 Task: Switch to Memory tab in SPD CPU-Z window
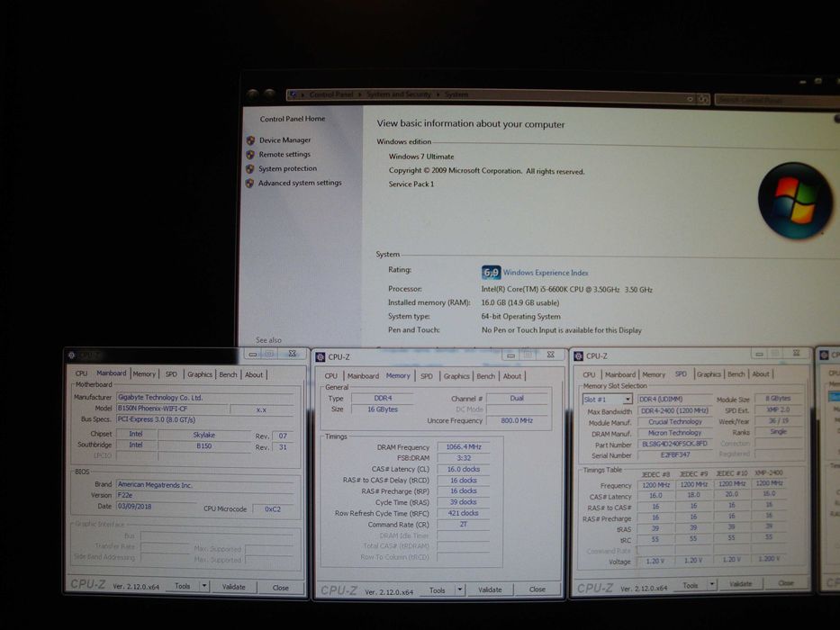click(x=654, y=374)
